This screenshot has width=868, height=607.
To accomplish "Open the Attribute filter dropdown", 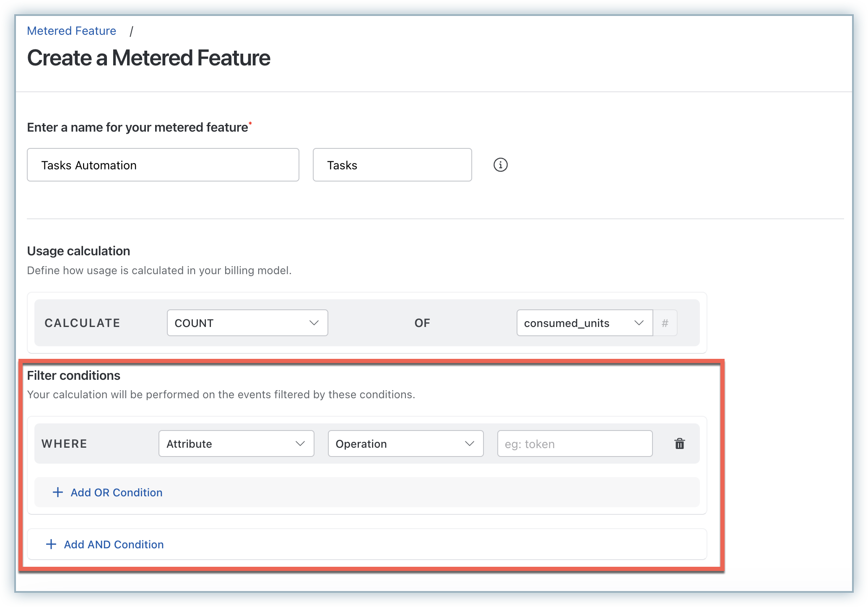I will click(x=236, y=444).
